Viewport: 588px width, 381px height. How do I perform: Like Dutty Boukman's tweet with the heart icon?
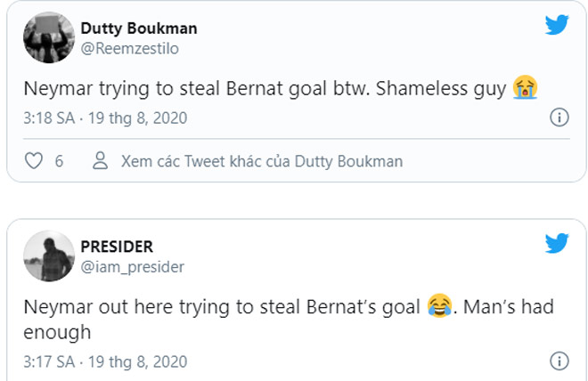coord(34,161)
